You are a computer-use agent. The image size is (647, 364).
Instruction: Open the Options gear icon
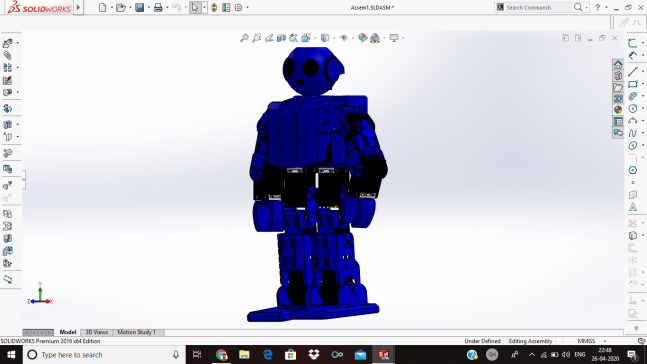[238, 7]
